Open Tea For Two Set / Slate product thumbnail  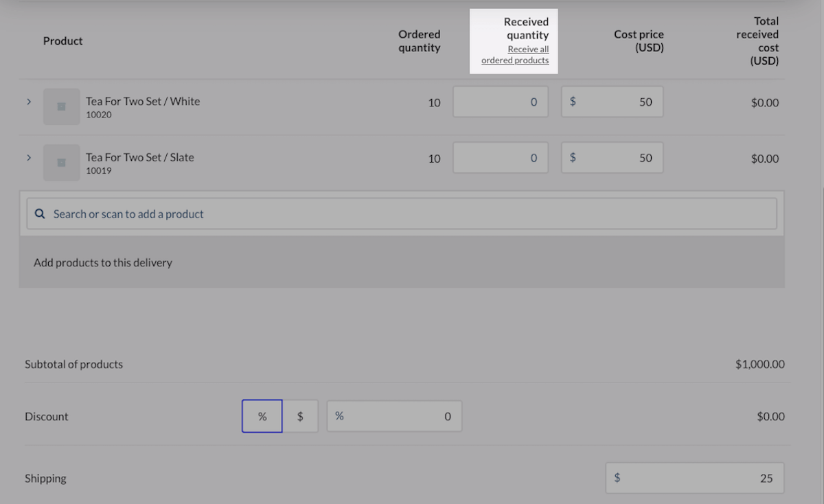point(61,162)
